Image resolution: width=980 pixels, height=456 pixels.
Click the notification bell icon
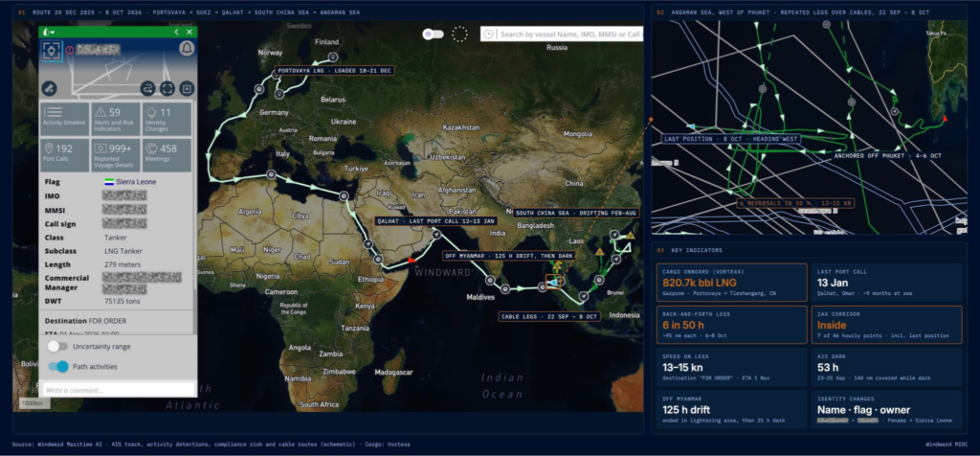coord(187,48)
